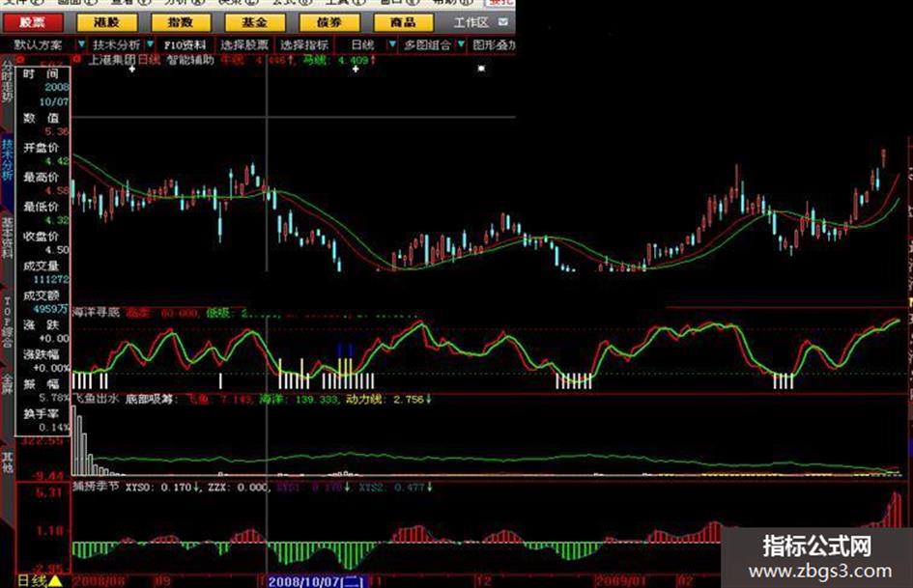Screen dimensions: 913x588
Task: Open the 债券 bonds category
Action: click(x=329, y=23)
